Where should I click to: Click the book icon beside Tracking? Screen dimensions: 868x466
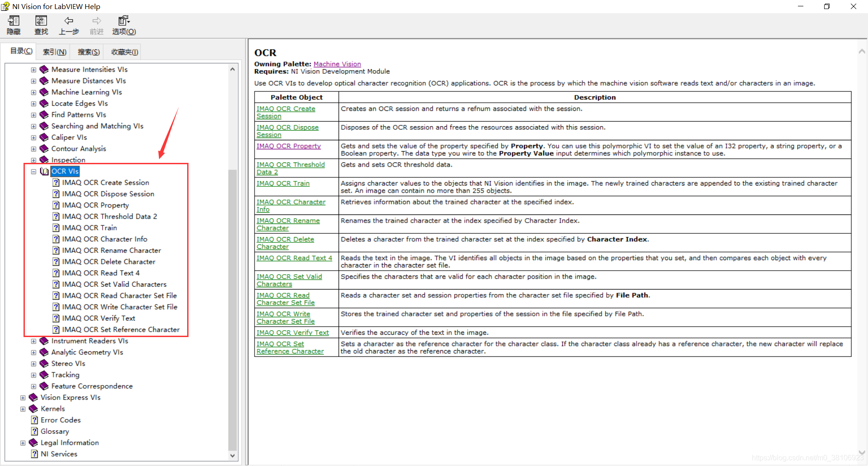tap(44, 375)
